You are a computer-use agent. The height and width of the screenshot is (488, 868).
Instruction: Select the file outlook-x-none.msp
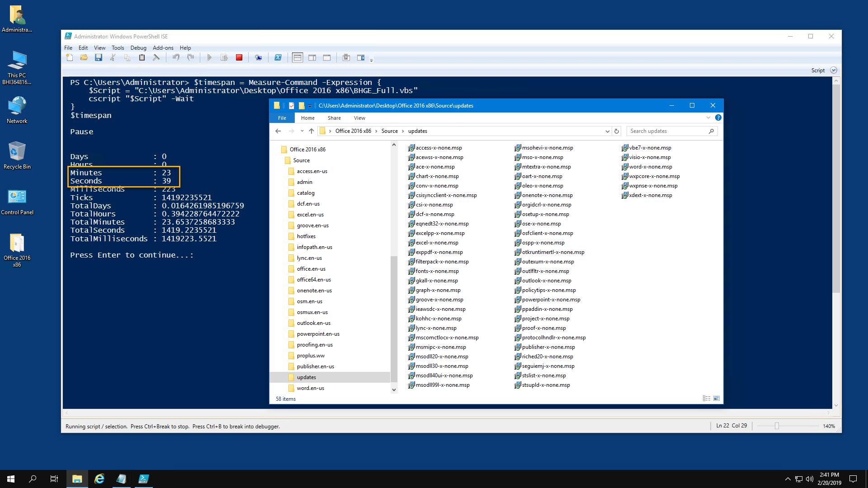pos(543,281)
